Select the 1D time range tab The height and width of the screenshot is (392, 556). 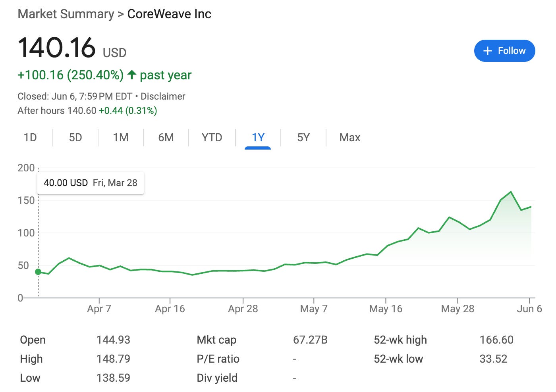30,138
